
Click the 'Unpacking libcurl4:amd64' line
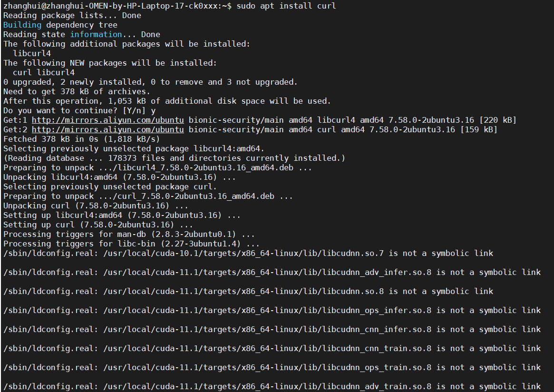point(119,177)
